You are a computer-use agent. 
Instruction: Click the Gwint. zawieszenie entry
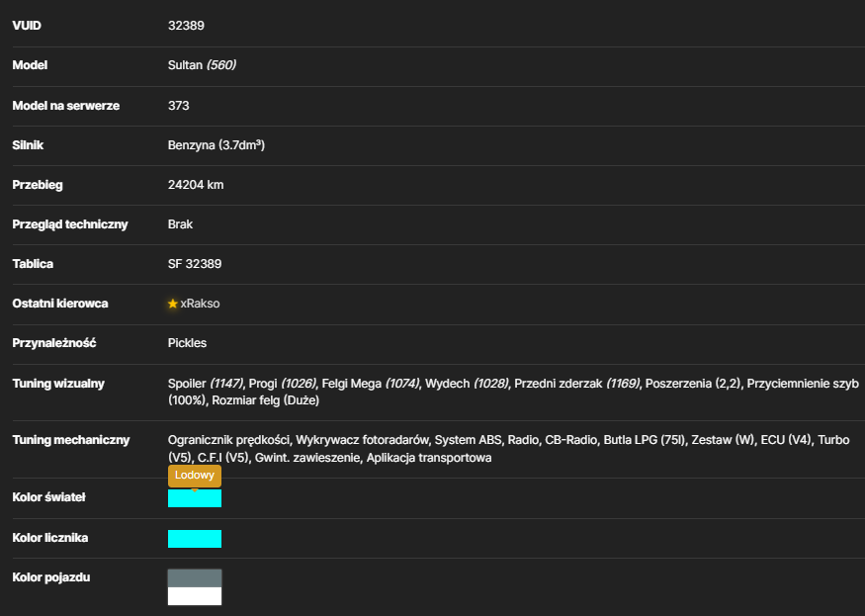click(x=307, y=458)
